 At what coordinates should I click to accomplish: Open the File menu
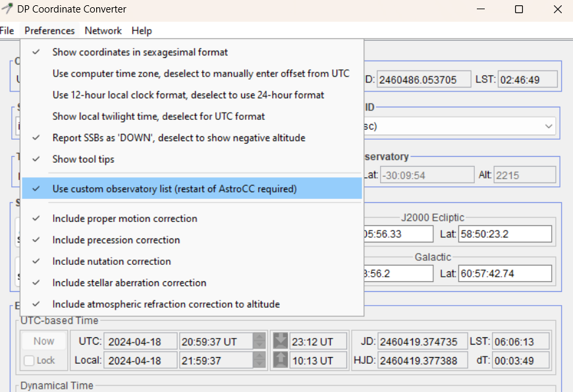tap(7, 31)
